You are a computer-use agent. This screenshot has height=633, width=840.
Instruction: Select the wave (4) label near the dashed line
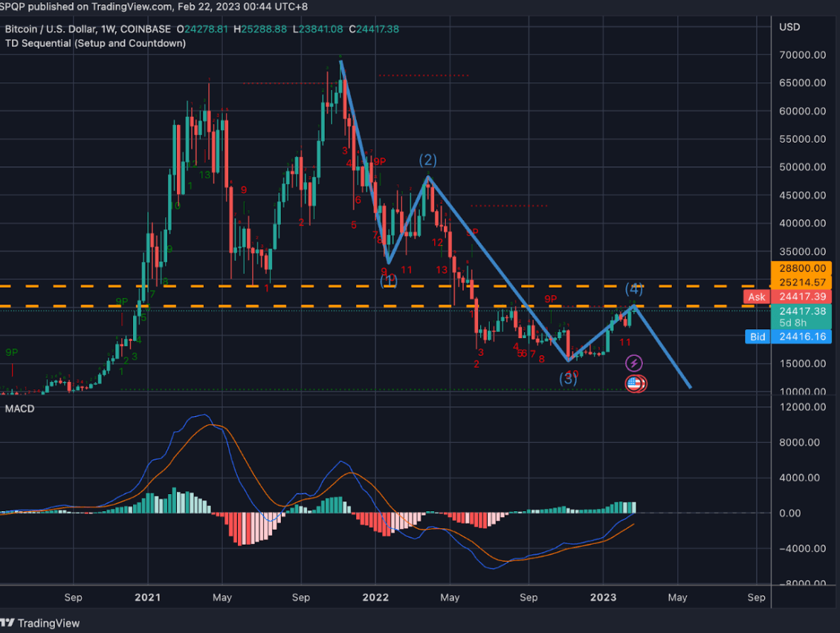633,289
